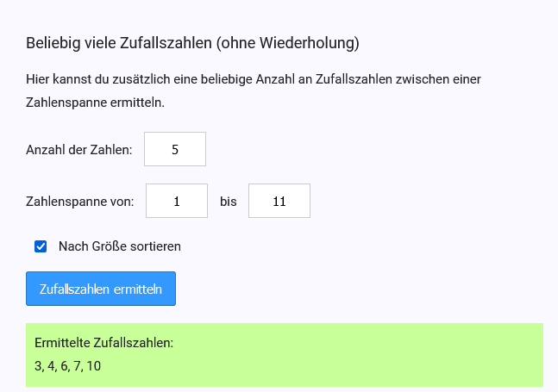Click the result numbers 3, 4, 6, 7, 10
The height and width of the screenshot is (392, 558).
tap(68, 366)
